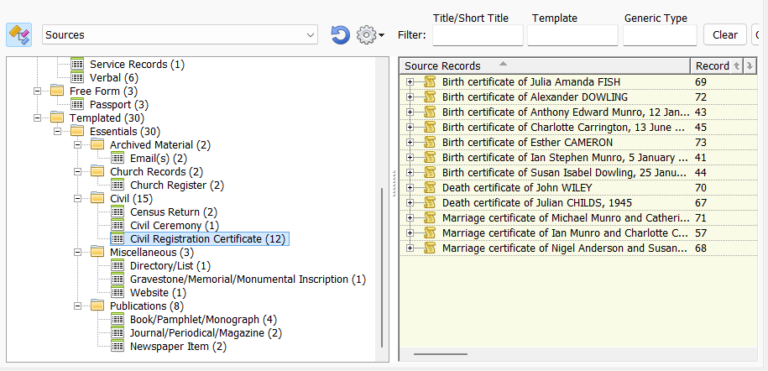
Task: Click the tree panel vertical scrollbar
Action: coord(382,267)
